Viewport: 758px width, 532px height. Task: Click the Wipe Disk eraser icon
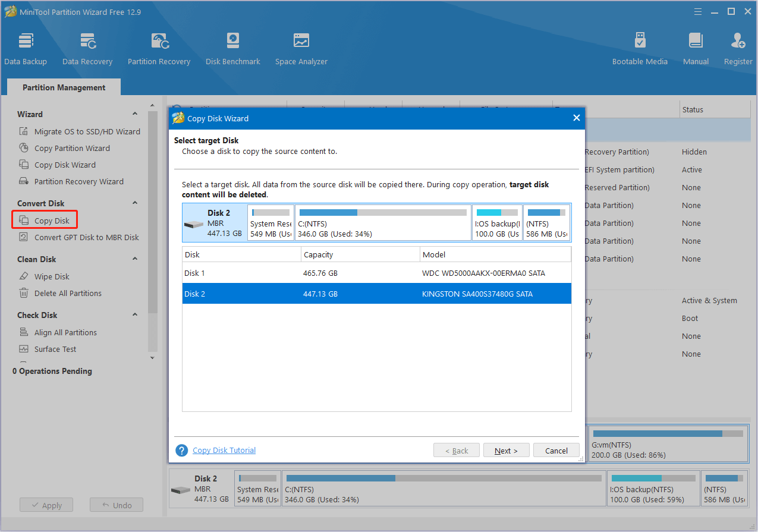point(24,276)
